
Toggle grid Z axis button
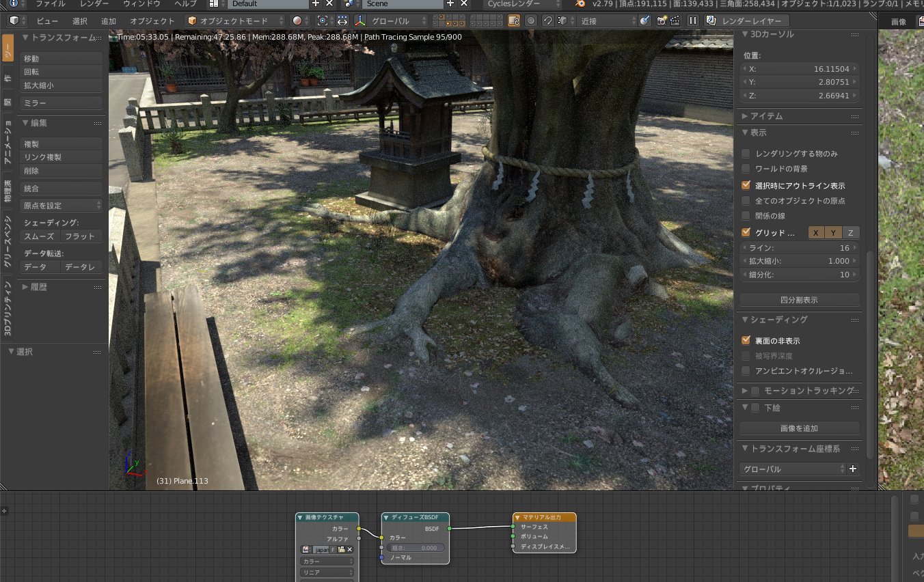[851, 233]
